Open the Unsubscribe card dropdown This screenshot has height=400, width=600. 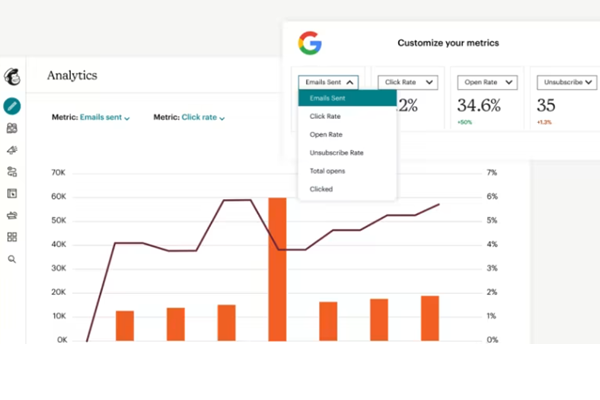coord(568,82)
